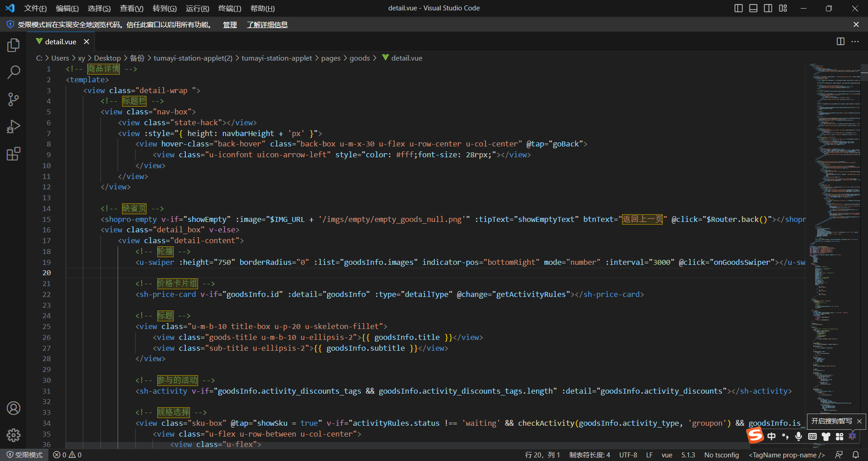Close the 开启搜狗智写 tooltip

pyautogui.click(x=859, y=421)
